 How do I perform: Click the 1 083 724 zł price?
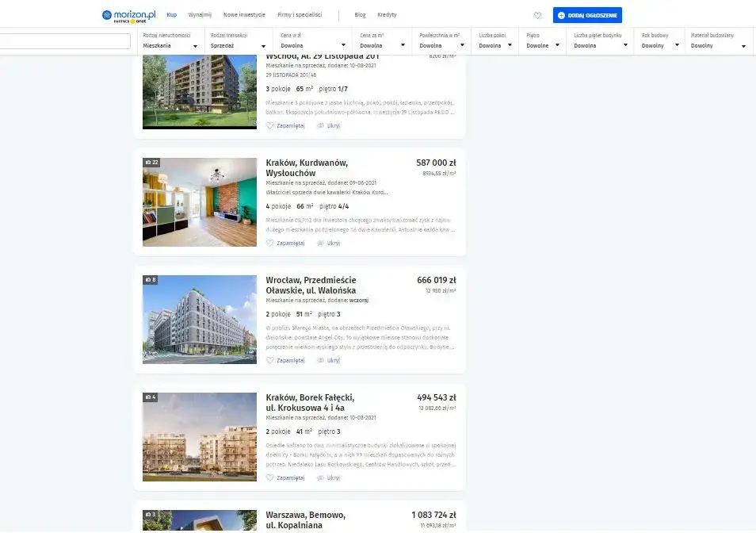(x=433, y=515)
